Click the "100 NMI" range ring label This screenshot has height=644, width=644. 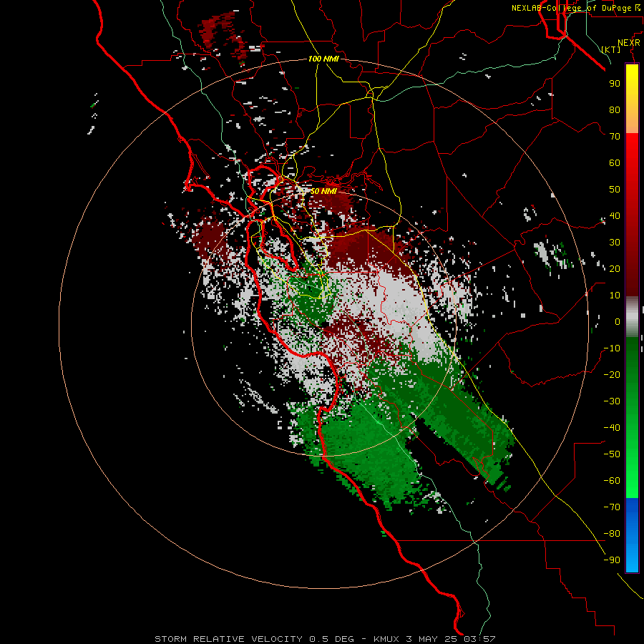point(323,59)
